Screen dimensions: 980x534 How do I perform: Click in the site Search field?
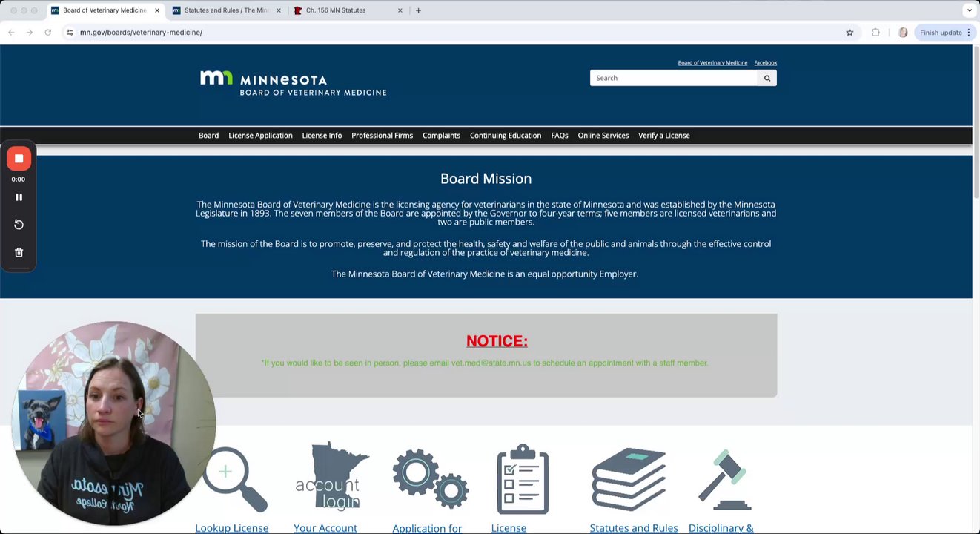pos(674,78)
